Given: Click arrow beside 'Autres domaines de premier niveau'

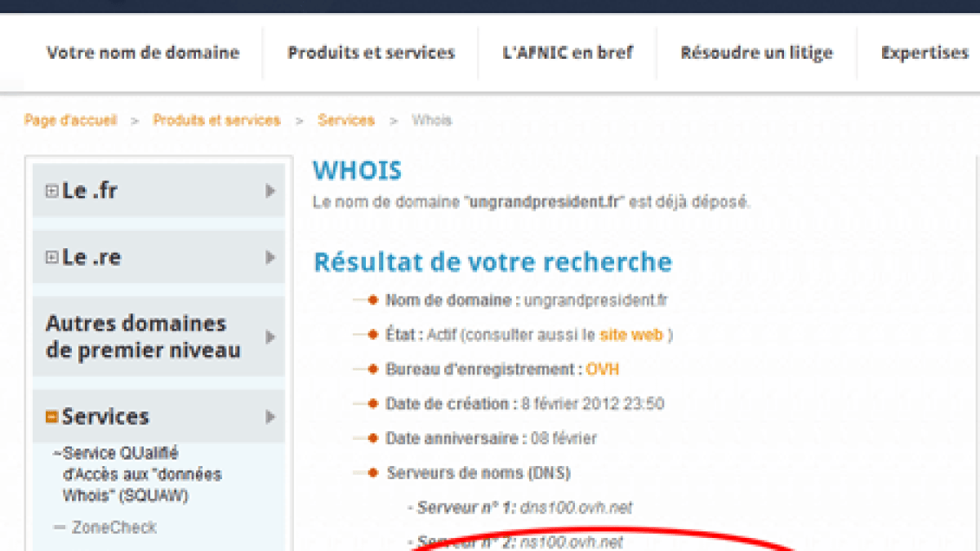Looking at the screenshot, I should tap(270, 336).
